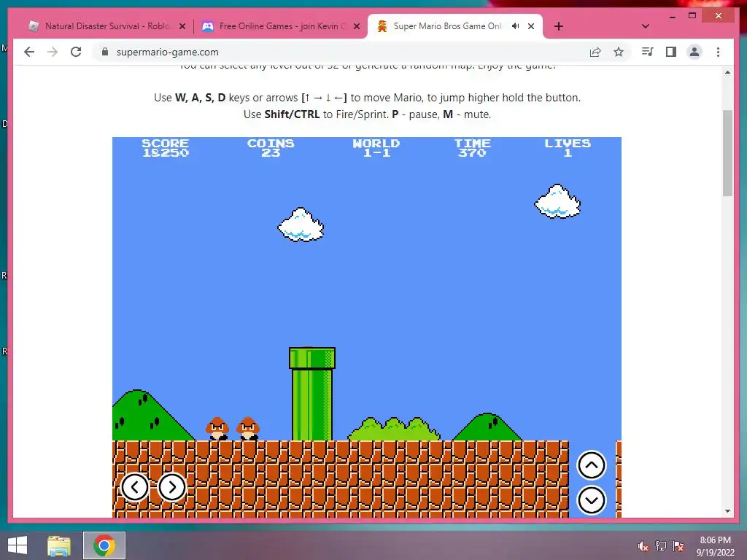Click the COINS 23 counter
Viewport: 747px width, 560px height.
click(x=271, y=147)
